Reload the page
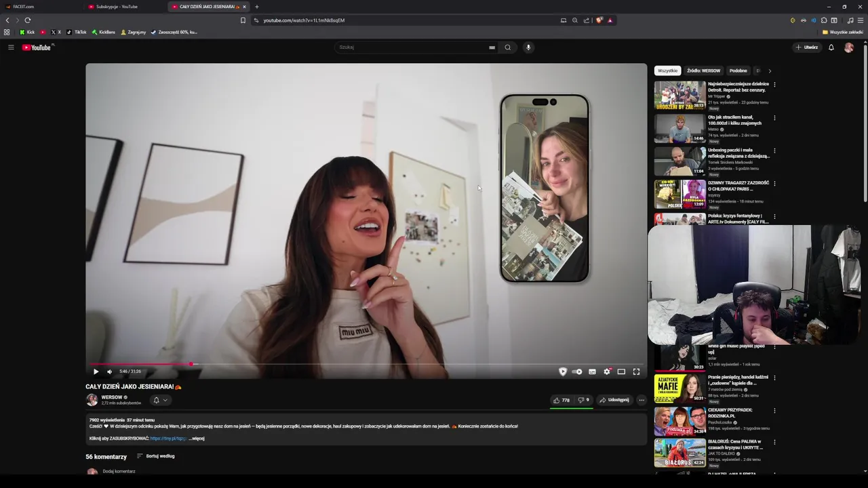The height and width of the screenshot is (488, 868). (x=28, y=20)
